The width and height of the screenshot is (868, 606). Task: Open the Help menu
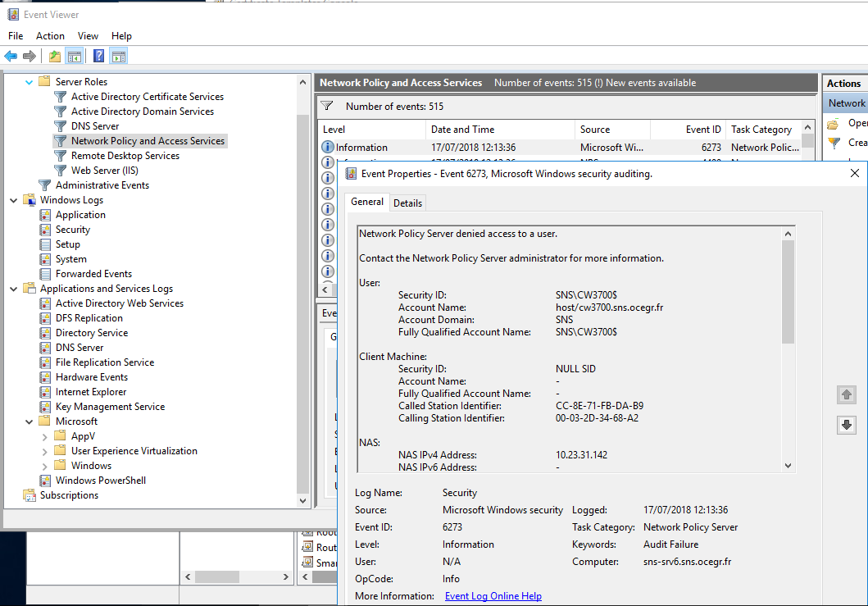point(121,36)
